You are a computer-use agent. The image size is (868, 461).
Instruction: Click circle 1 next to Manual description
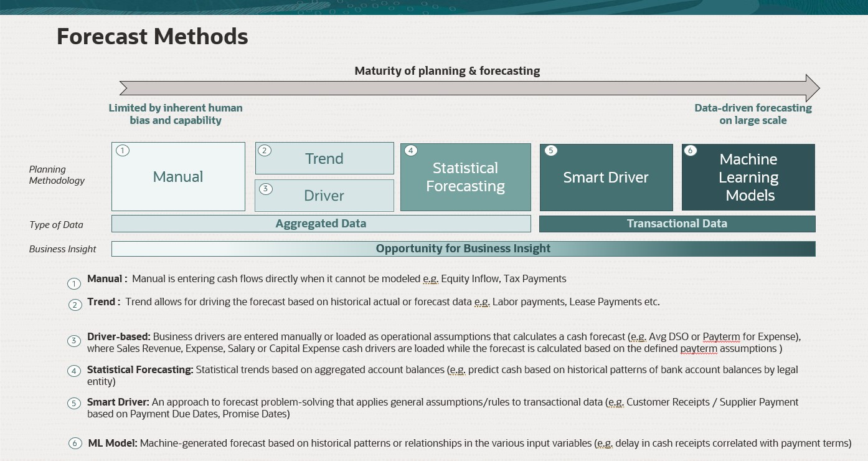click(74, 283)
